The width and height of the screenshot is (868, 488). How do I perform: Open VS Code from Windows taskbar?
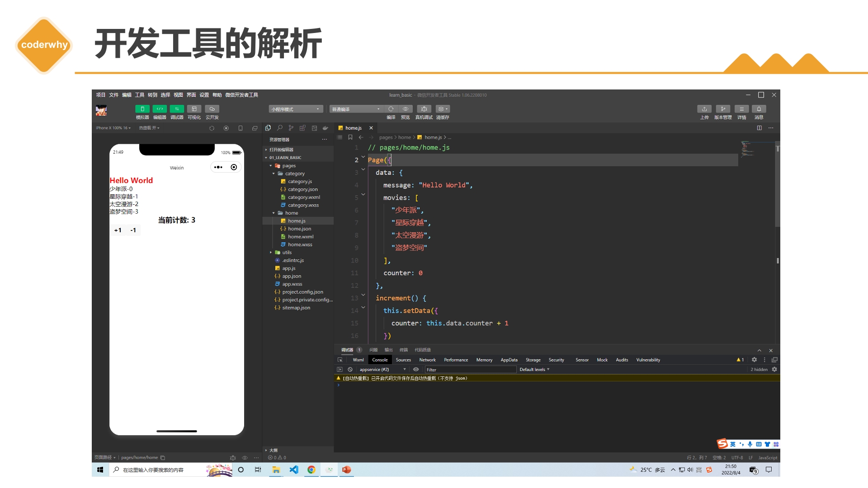pos(294,470)
